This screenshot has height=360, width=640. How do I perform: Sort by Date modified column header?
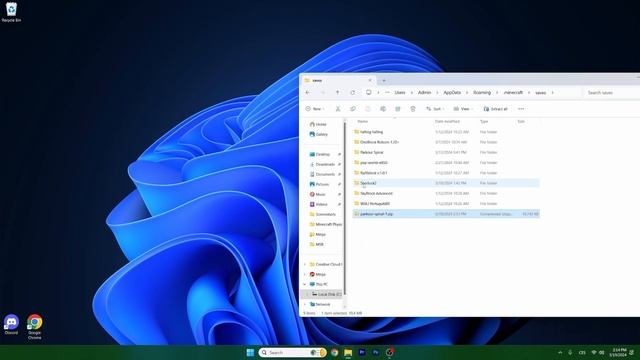pyautogui.click(x=447, y=121)
